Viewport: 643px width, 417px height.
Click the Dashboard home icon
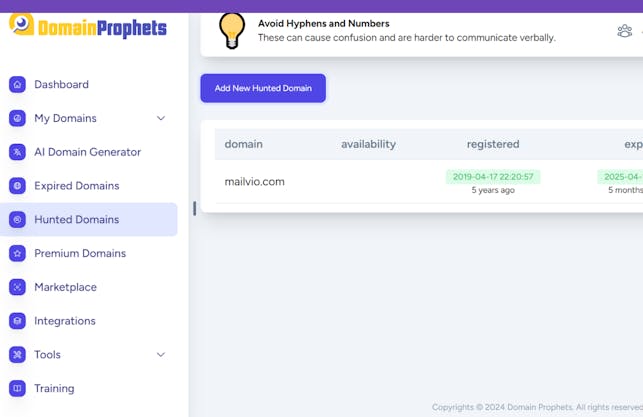[x=17, y=85]
